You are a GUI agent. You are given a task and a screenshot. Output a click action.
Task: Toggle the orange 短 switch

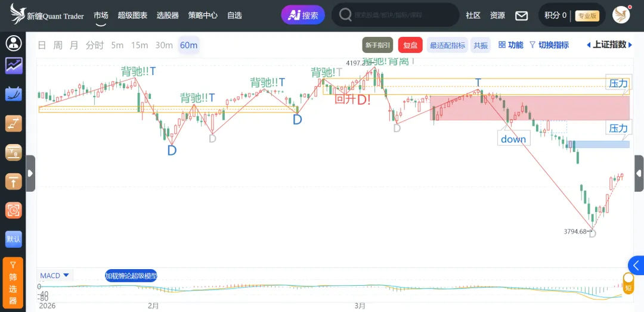[x=628, y=283]
